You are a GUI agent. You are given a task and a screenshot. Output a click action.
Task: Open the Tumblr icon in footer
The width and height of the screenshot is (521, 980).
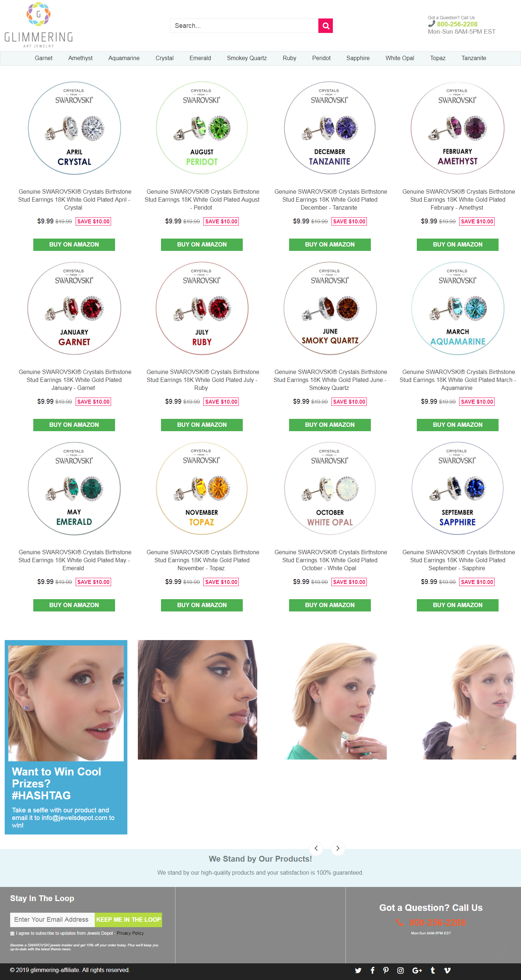pyautogui.click(x=433, y=970)
